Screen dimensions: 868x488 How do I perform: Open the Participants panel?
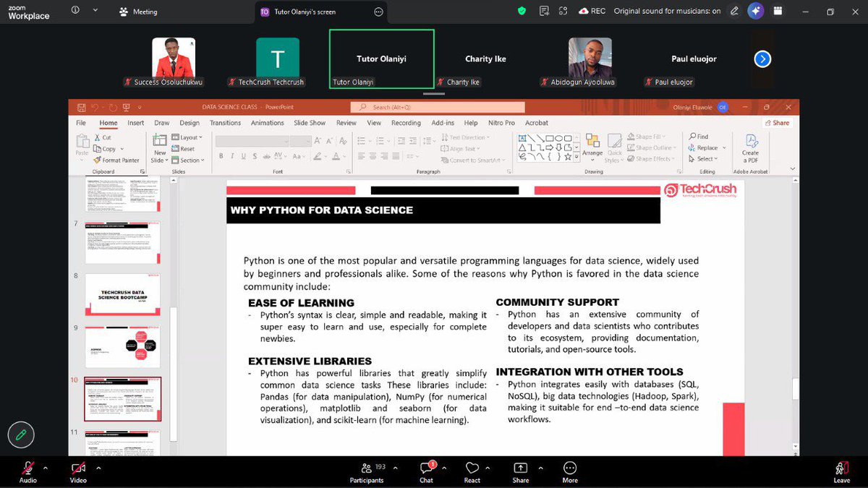(367, 471)
